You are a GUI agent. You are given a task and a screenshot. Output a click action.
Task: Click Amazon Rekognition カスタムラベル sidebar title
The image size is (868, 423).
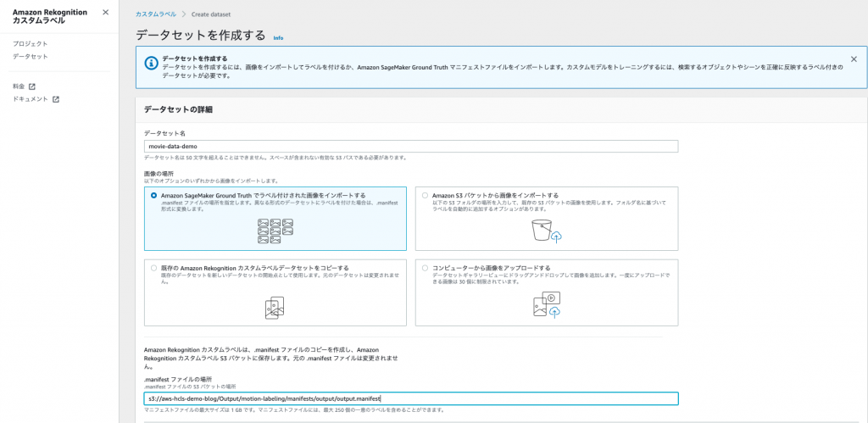[x=50, y=16]
